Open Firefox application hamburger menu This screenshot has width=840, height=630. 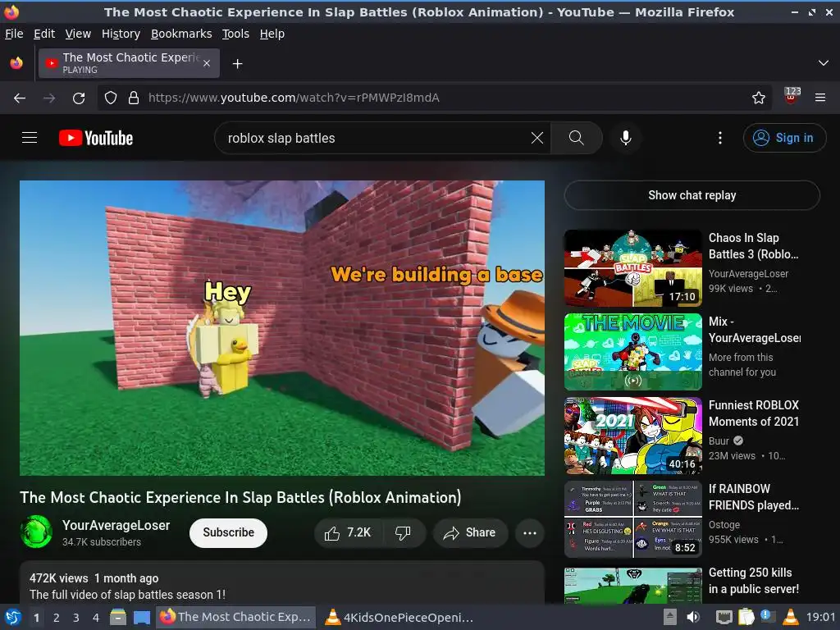[820, 98]
